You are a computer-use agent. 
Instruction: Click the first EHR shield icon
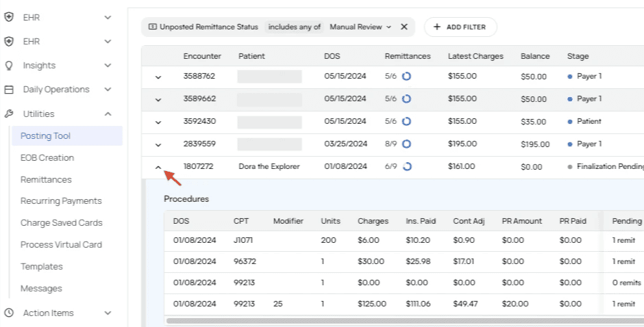click(x=9, y=17)
